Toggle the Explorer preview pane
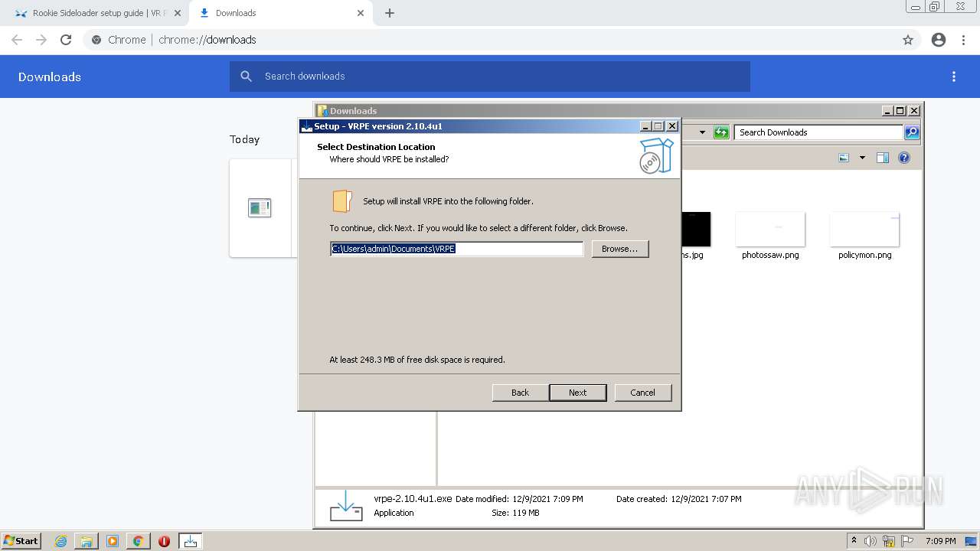The height and width of the screenshot is (551, 980). click(883, 158)
